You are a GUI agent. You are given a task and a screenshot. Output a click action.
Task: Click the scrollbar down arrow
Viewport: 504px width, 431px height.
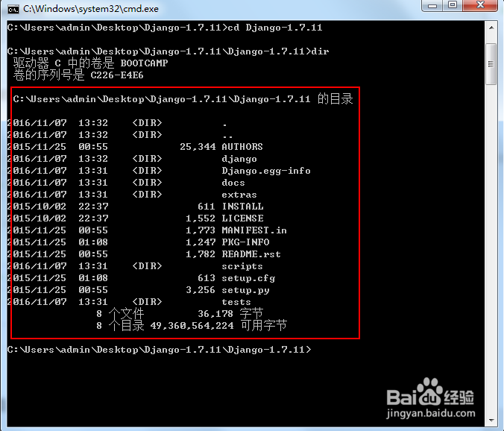(491, 420)
